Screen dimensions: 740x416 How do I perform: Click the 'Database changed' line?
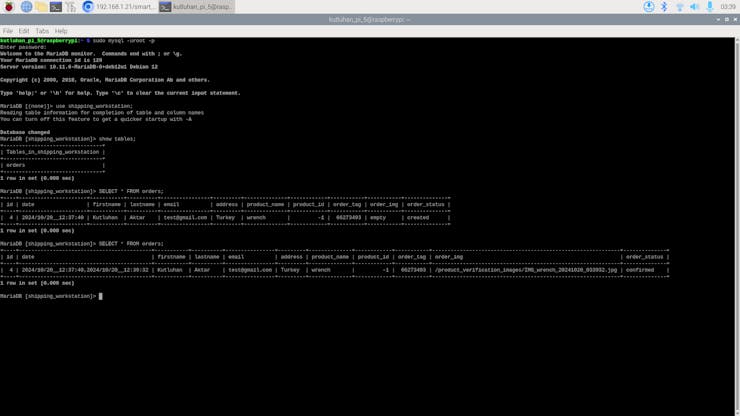point(25,132)
